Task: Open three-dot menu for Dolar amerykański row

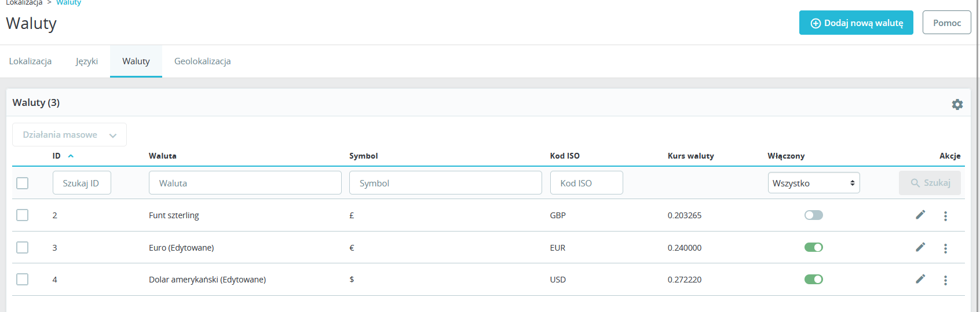Action: pyautogui.click(x=945, y=280)
